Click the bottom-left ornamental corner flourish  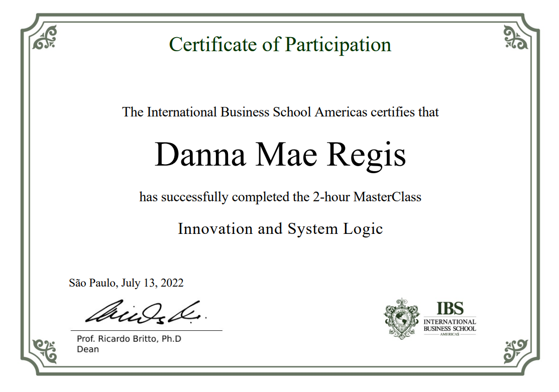pos(44,351)
